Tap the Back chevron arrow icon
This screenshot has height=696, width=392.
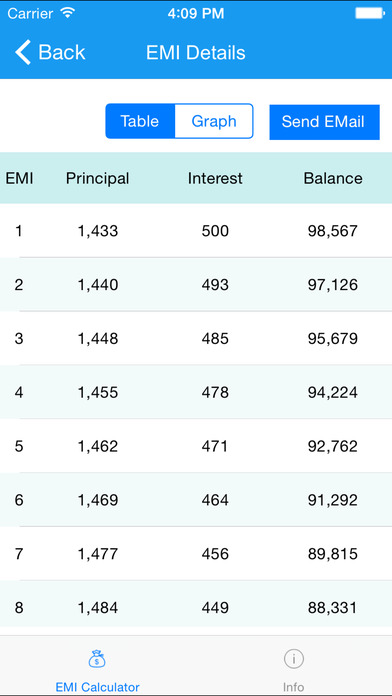(23, 52)
